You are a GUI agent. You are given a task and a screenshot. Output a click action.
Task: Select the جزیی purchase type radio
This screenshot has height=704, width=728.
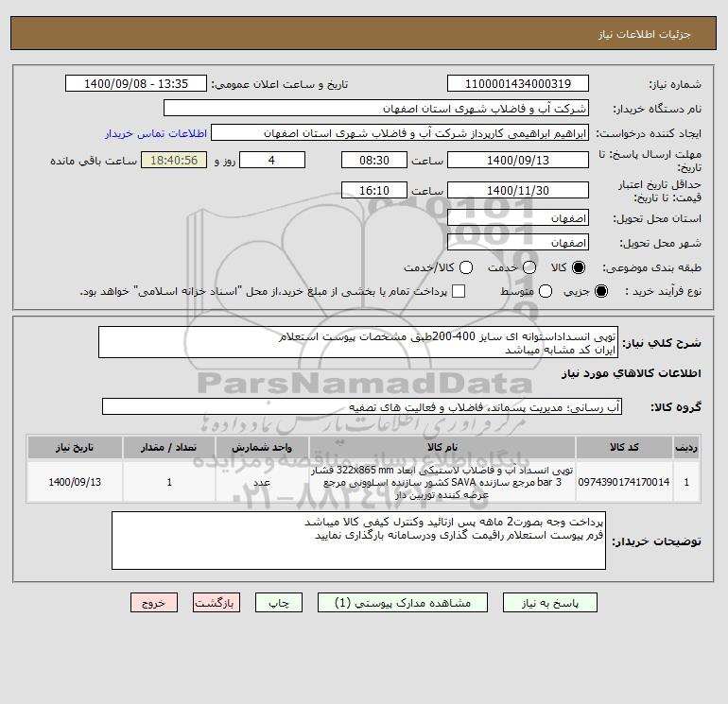pyautogui.click(x=600, y=291)
